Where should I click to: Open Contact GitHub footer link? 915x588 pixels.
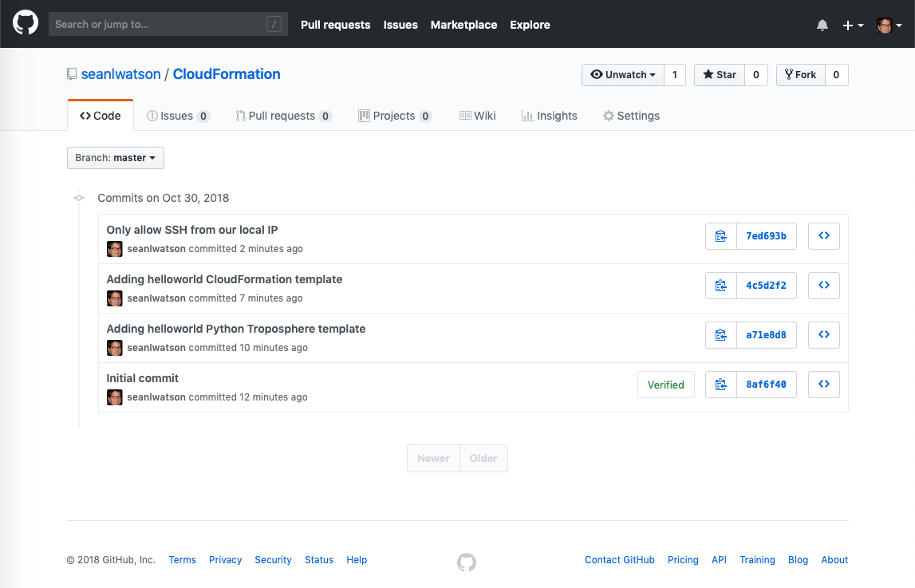coord(620,560)
